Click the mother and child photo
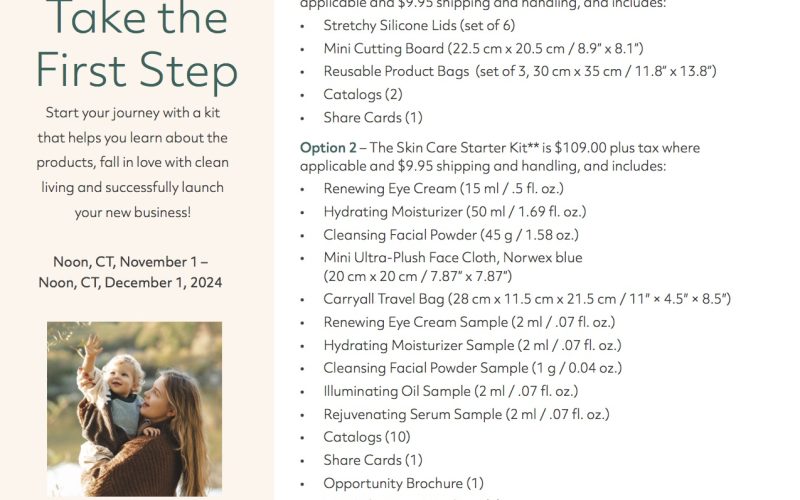Image resolution: width=800 pixels, height=500 pixels. (134, 409)
